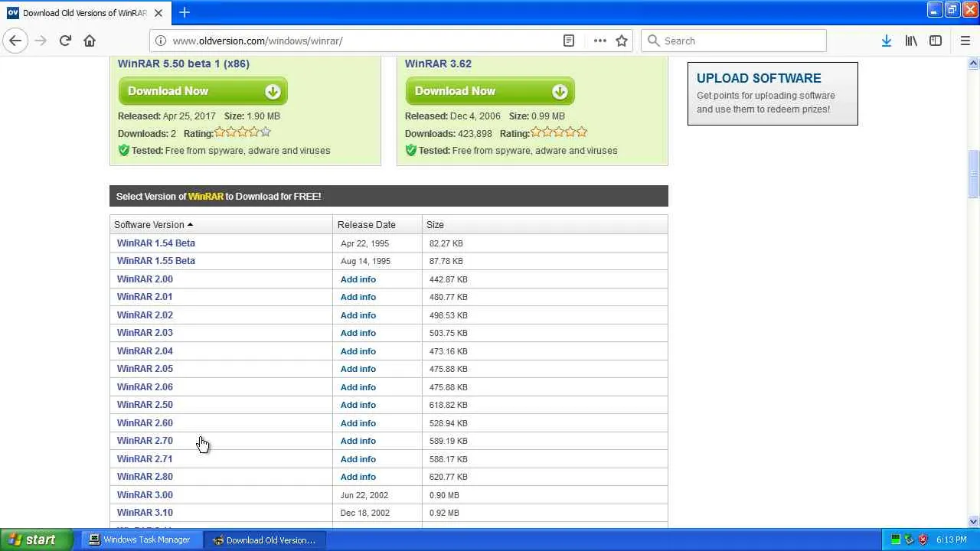This screenshot has width=980, height=551.
Task: Click tested shield icon under WinRAR 3.62
Action: coord(410,150)
